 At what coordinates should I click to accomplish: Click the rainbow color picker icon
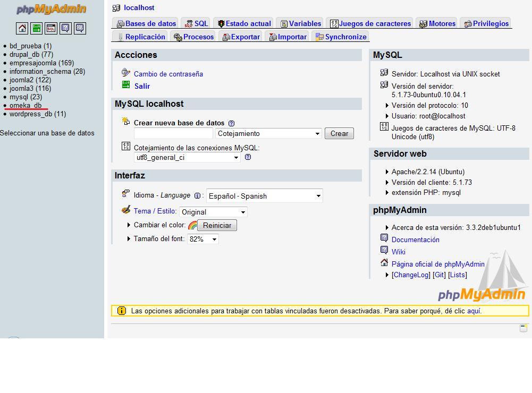click(x=192, y=225)
